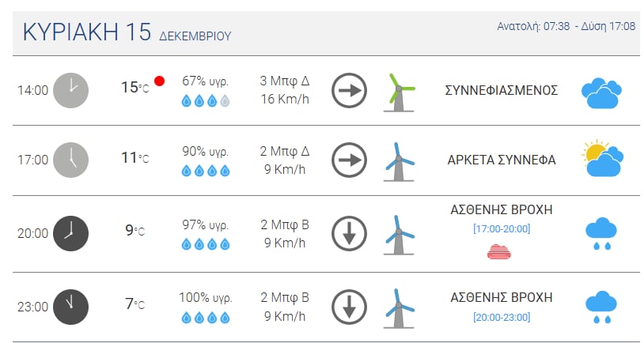The image size is (644, 343).
Task: Click the rain cloud icon at 23:00
Action: coord(600,307)
